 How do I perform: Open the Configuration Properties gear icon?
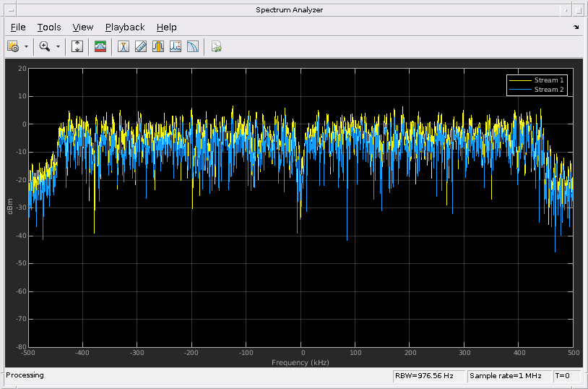pyautogui.click(x=13, y=46)
